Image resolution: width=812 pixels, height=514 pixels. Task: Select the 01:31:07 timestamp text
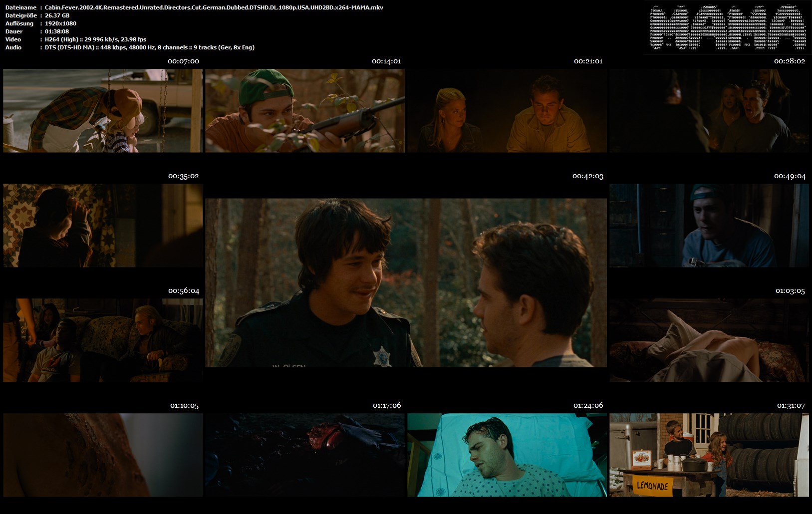pyautogui.click(x=791, y=406)
